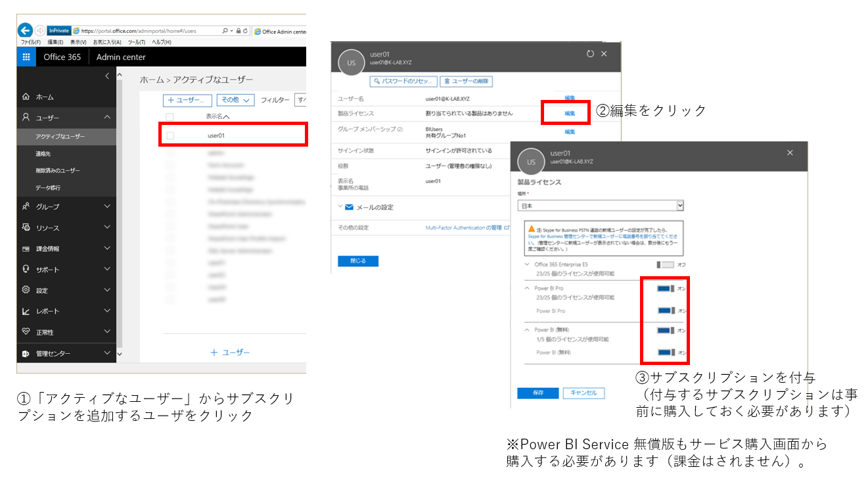
Task: Open the ツール(T) browser menu
Action: (x=137, y=42)
